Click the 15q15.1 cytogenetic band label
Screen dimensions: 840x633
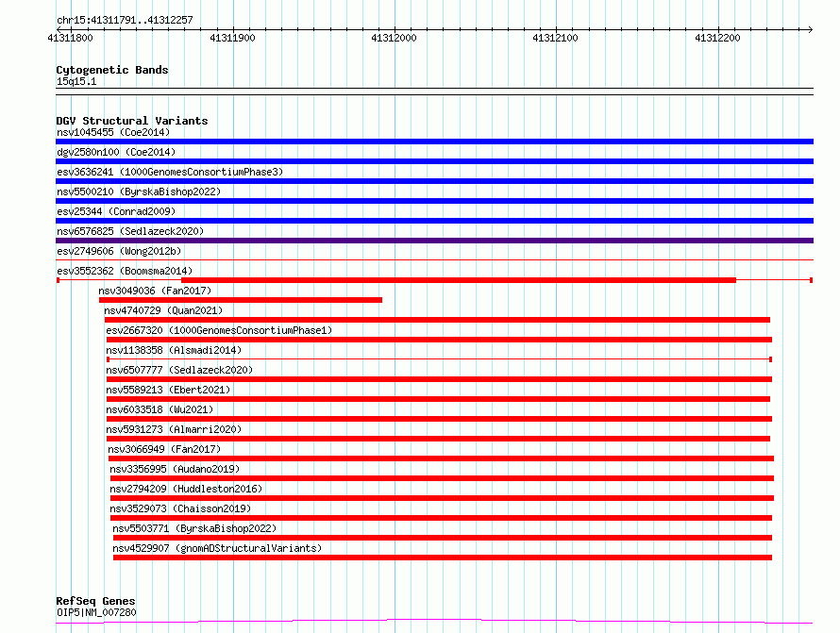pyautogui.click(x=76, y=81)
